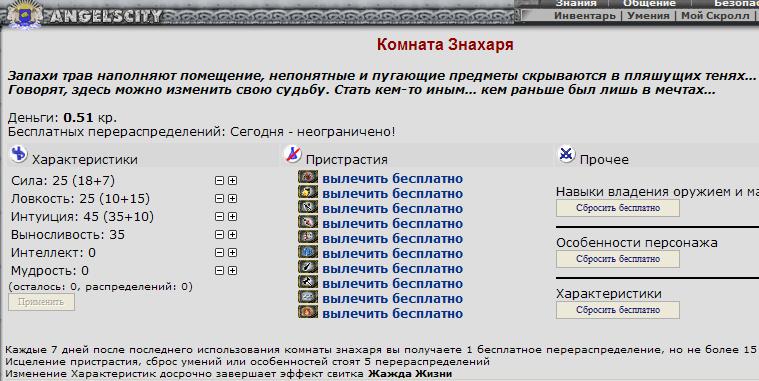The width and height of the screenshot is (759, 381).
Task: Click the 'Выносливость: 35' stat label
Action: tap(68, 235)
